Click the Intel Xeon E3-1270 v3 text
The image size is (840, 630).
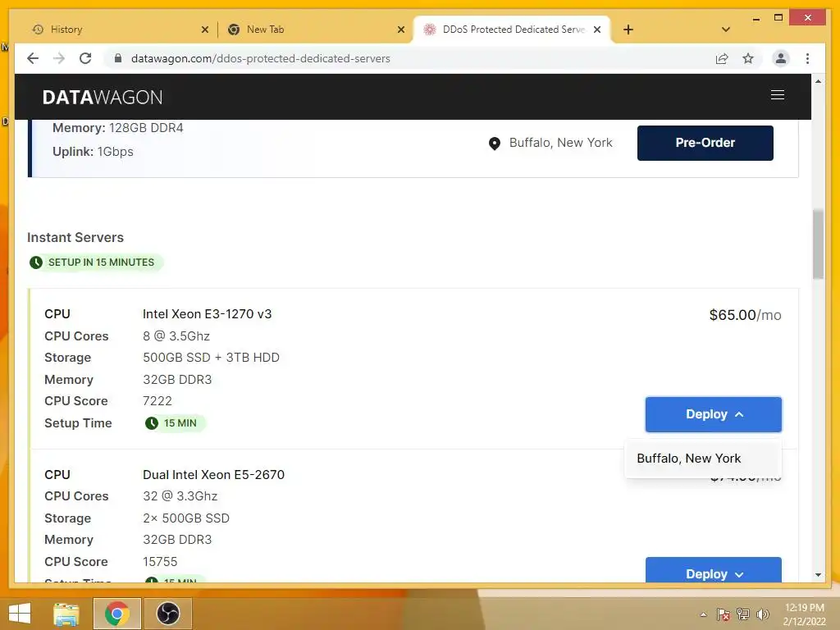208,314
